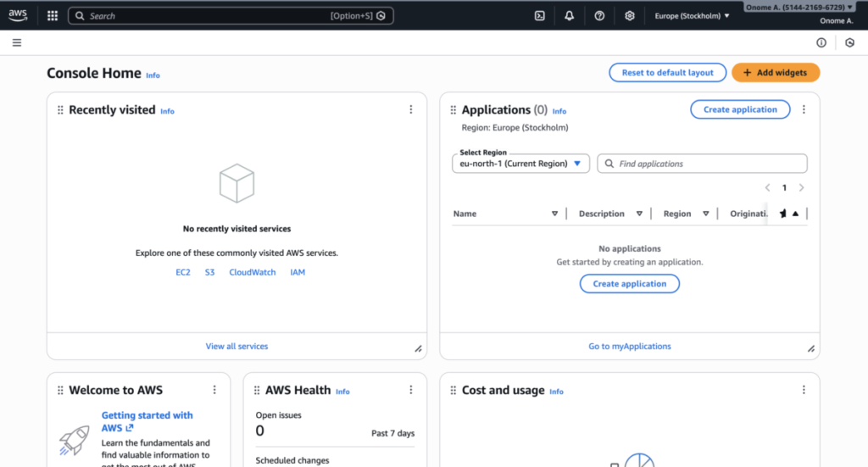Click the Recently visited widget corner grip
The height and width of the screenshot is (467, 868).
coord(419,348)
